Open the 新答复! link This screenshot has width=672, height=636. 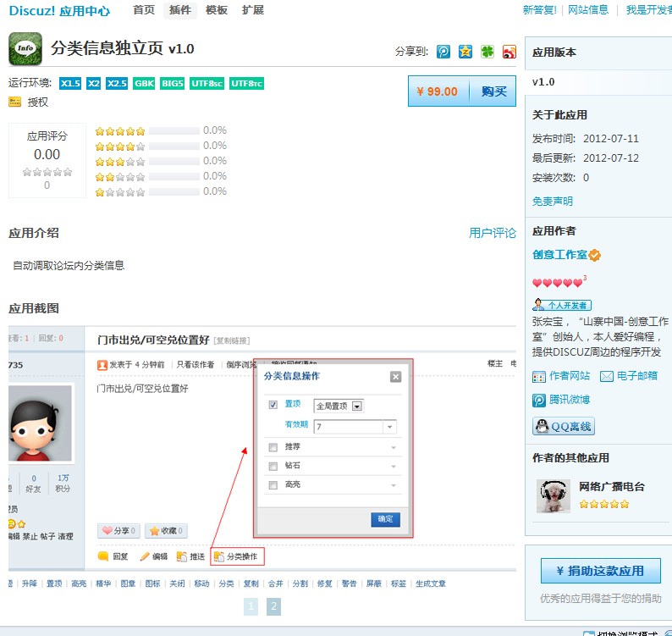[540, 10]
